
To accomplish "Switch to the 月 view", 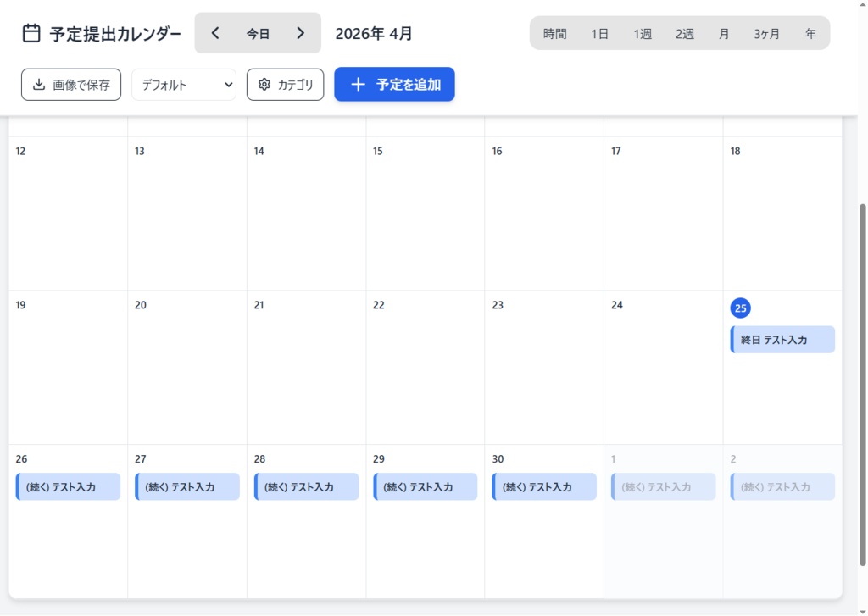I will (724, 34).
